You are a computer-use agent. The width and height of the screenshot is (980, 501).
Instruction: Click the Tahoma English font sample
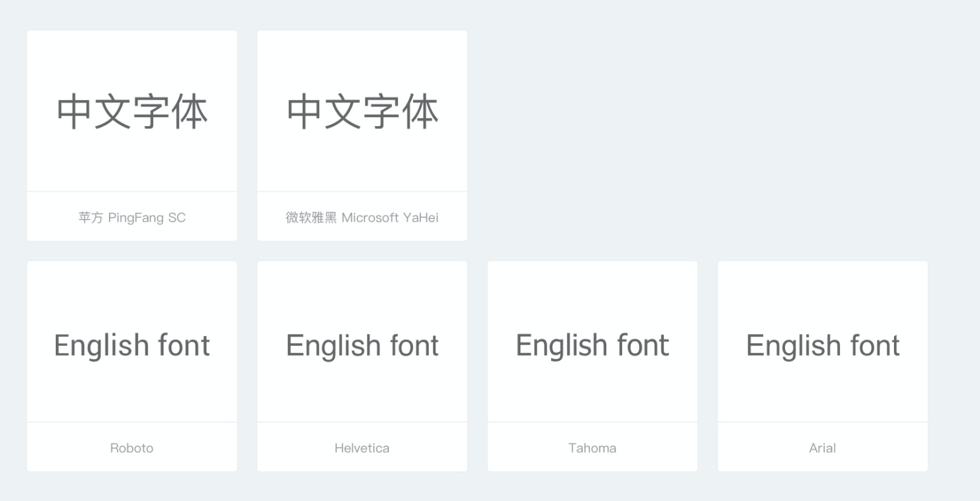(x=592, y=345)
